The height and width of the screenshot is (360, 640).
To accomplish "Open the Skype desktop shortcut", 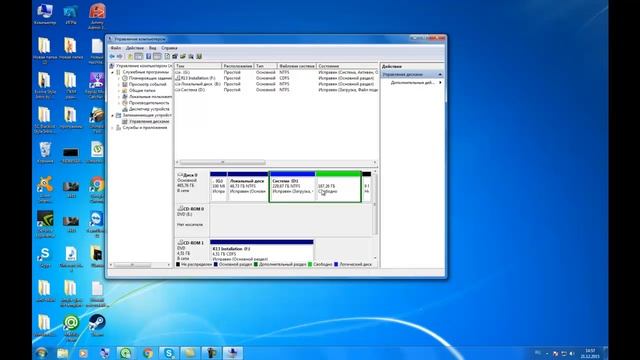I will 45,257.
